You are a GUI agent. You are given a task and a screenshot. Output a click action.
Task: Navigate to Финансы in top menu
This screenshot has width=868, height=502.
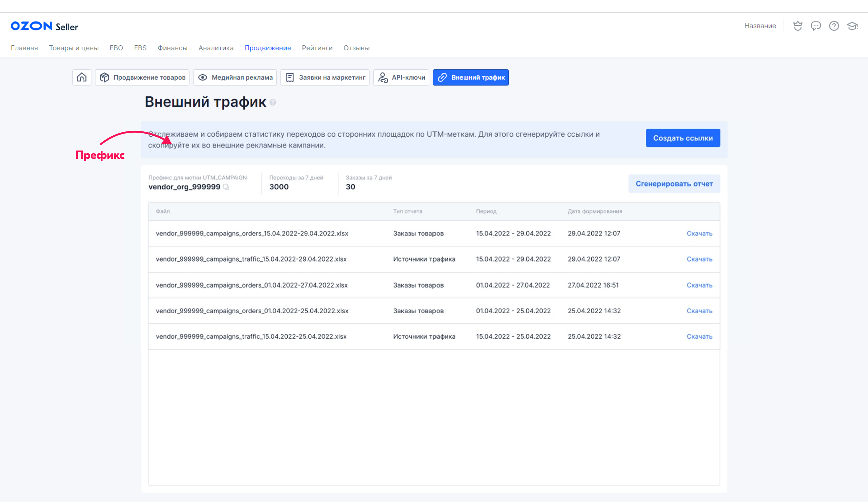point(173,48)
